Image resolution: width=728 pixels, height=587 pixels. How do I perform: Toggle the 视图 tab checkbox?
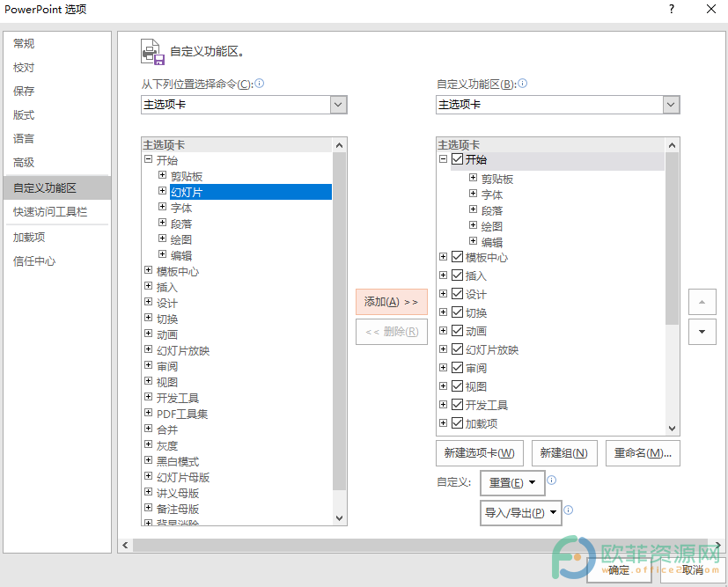pos(458,386)
